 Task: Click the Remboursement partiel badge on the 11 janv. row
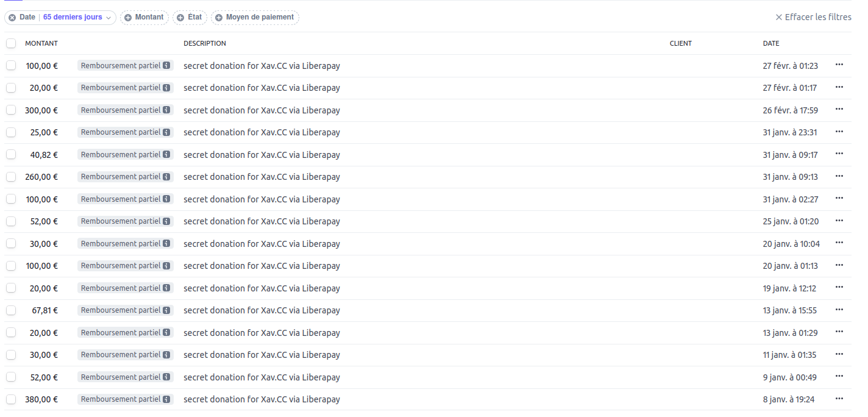click(x=121, y=355)
